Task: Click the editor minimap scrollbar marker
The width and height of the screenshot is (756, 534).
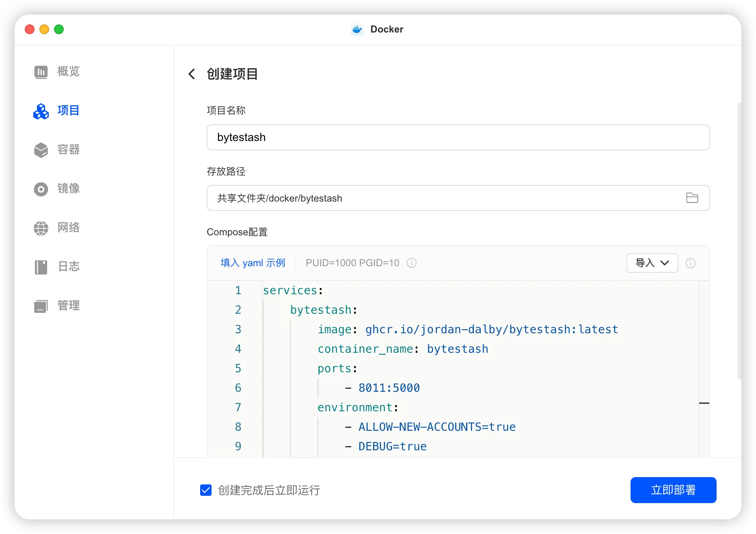Action: coord(704,403)
